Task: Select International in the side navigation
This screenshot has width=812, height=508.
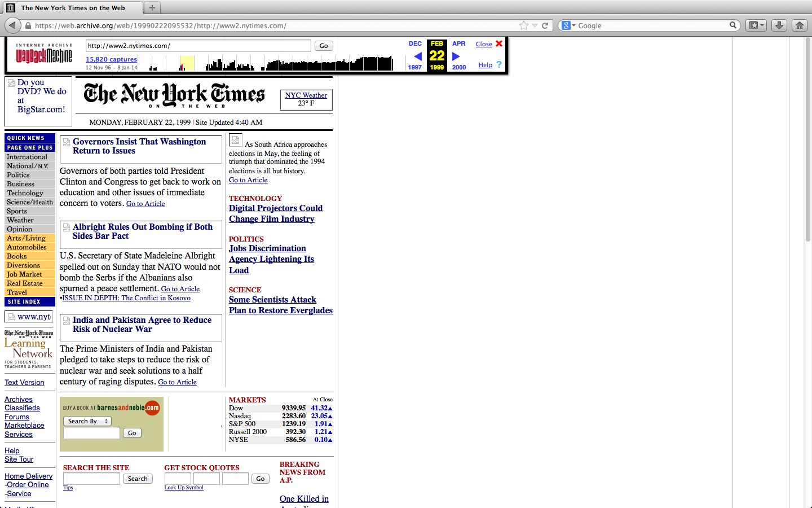Action: point(30,157)
